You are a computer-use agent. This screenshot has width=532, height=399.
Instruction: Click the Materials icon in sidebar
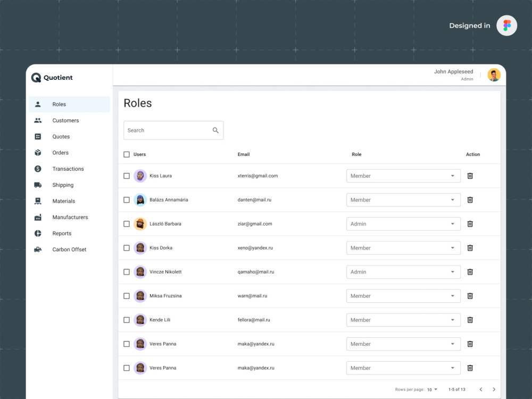pyautogui.click(x=38, y=201)
